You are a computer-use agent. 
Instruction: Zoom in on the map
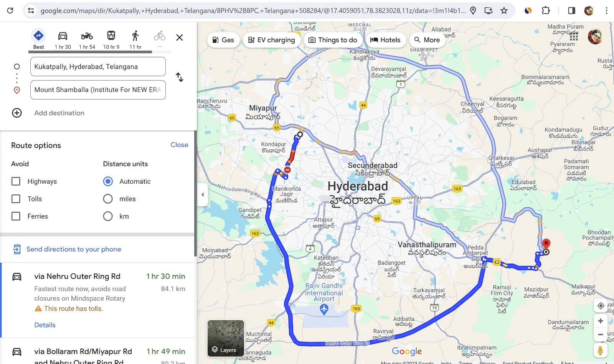(x=601, y=321)
